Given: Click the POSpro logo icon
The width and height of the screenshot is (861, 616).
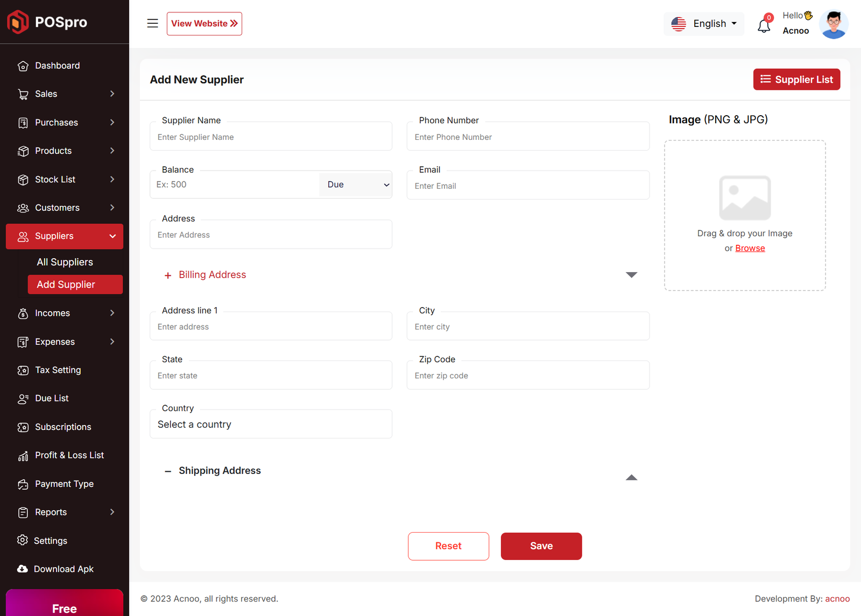Looking at the screenshot, I should point(18,22).
